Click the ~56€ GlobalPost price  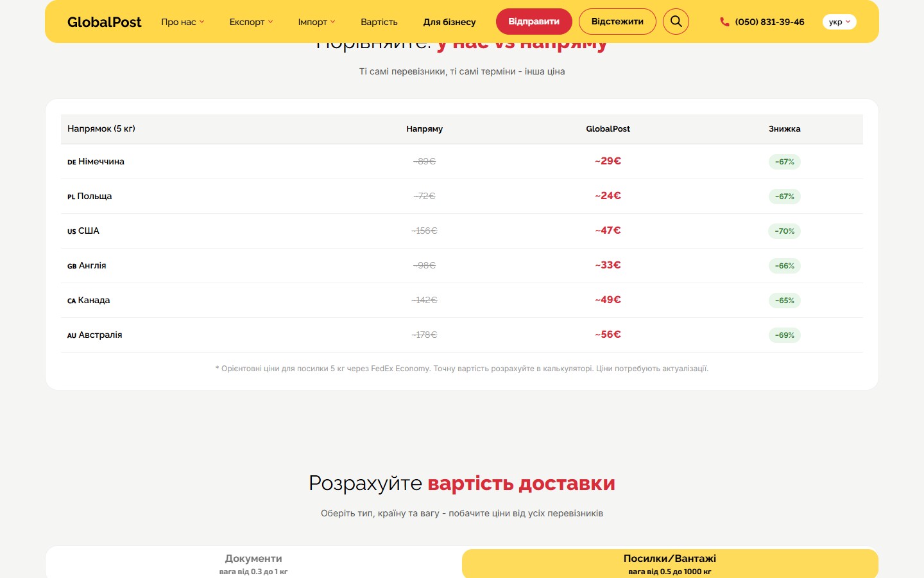[x=608, y=335]
